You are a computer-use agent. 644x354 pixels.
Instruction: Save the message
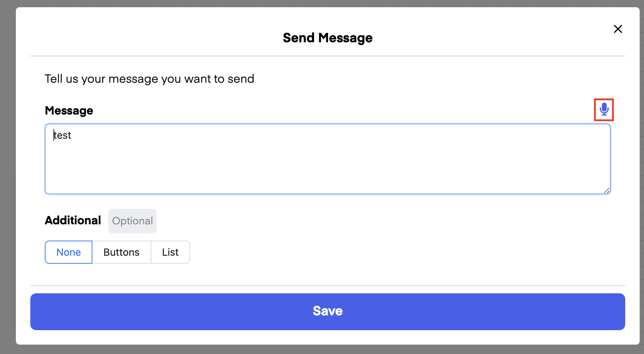[327, 311]
